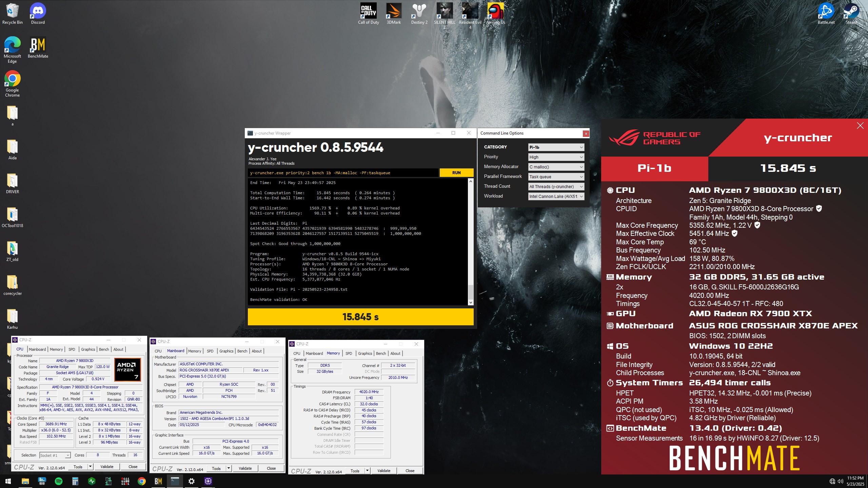The width and height of the screenshot is (868, 488).
Task: Click the yellow 15.845 s result bar
Action: click(360, 317)
